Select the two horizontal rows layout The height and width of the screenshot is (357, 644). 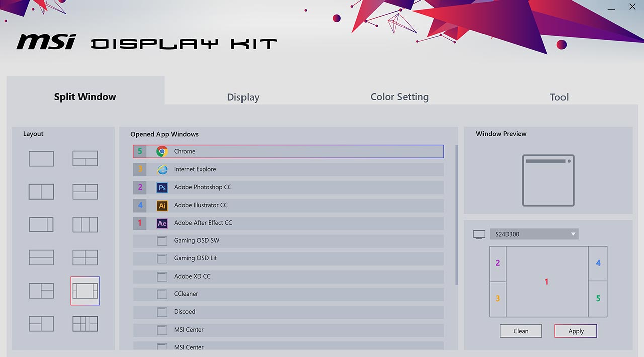41,257
